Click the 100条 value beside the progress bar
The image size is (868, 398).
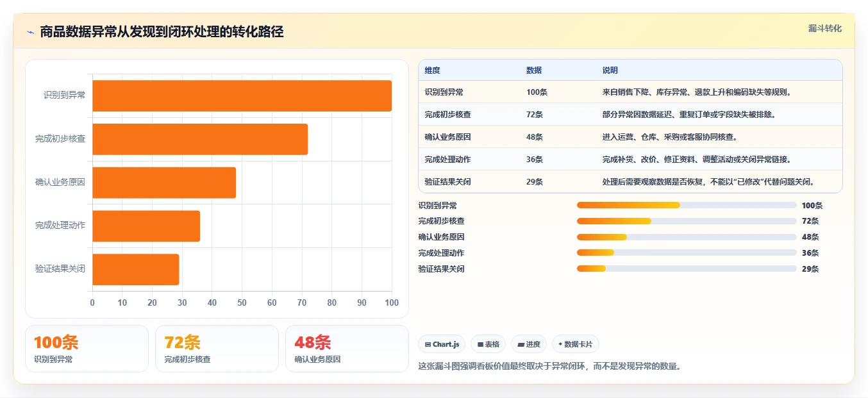coord(812,206)
